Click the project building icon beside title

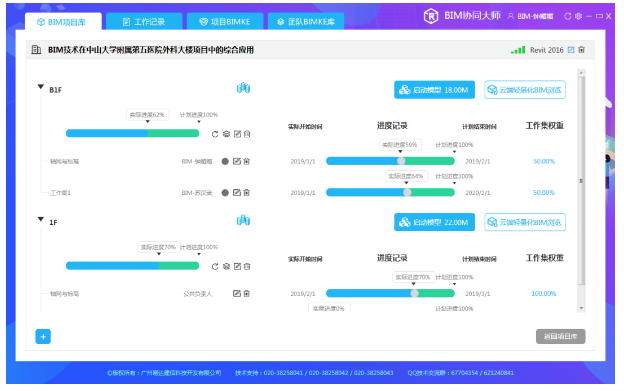[36, 50]
